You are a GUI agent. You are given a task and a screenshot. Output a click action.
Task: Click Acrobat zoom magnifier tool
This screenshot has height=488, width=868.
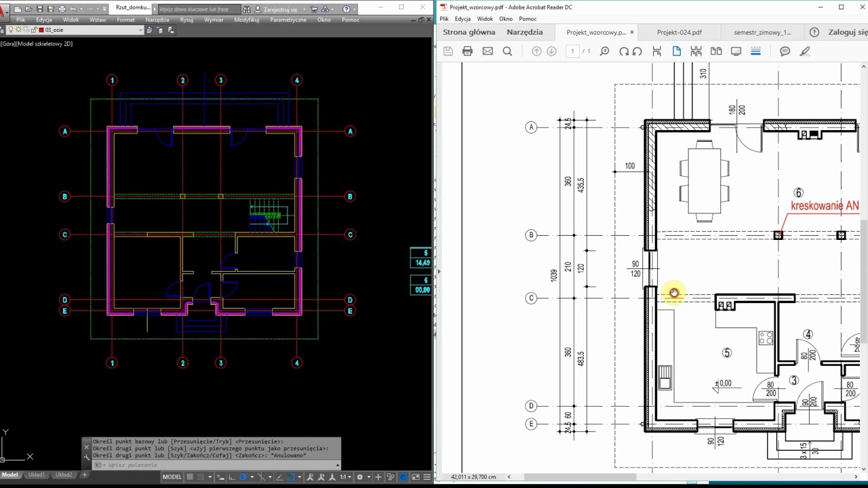[605, 52]
